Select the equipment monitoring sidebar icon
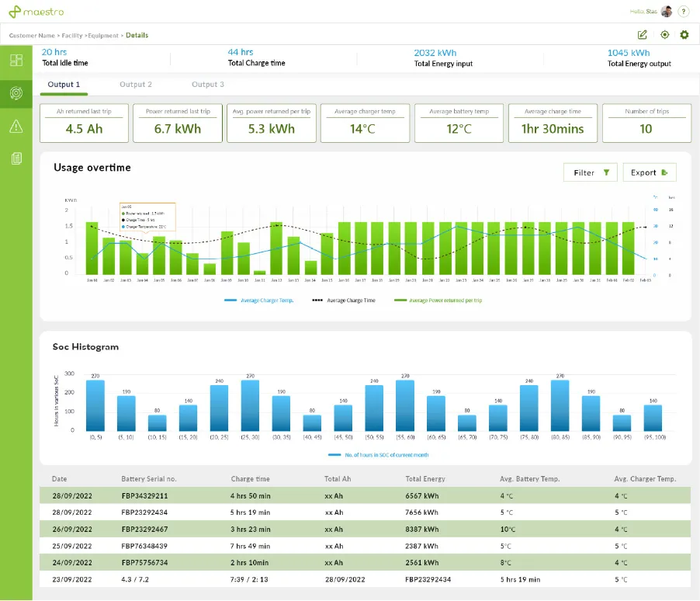This screenshot has width=700, height=601. pos(16,93)
